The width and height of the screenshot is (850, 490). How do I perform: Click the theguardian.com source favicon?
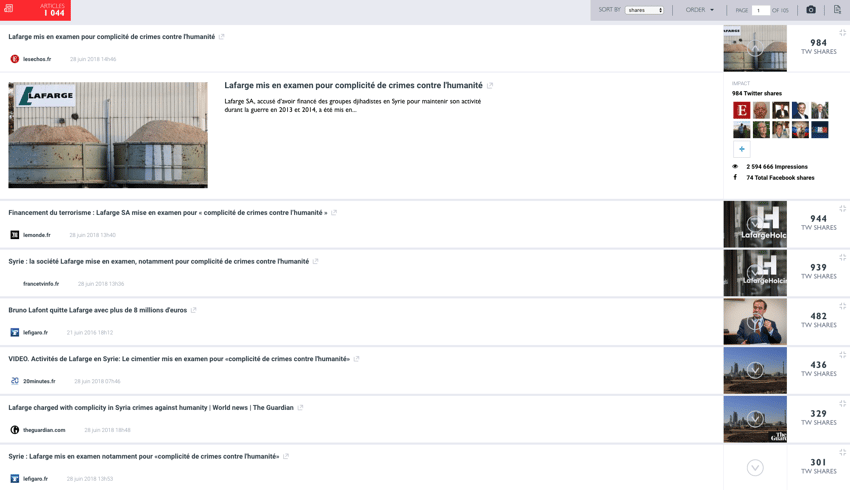coord(15,430)
